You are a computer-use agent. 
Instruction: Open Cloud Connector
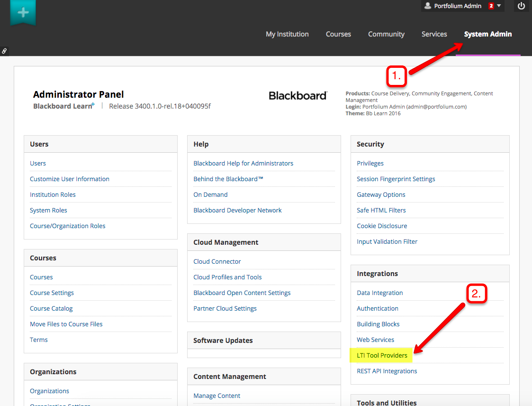click(x=217, y=262)
